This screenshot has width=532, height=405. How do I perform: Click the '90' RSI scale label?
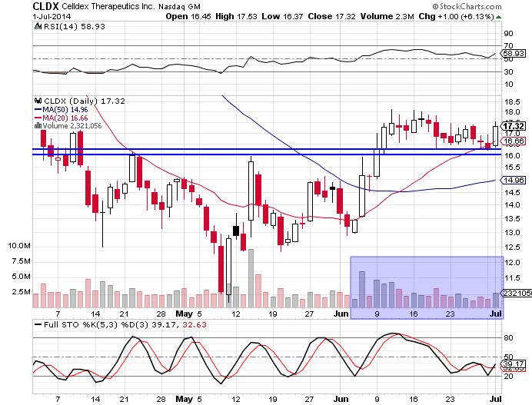pyautogui.click(x=509, y=33)
